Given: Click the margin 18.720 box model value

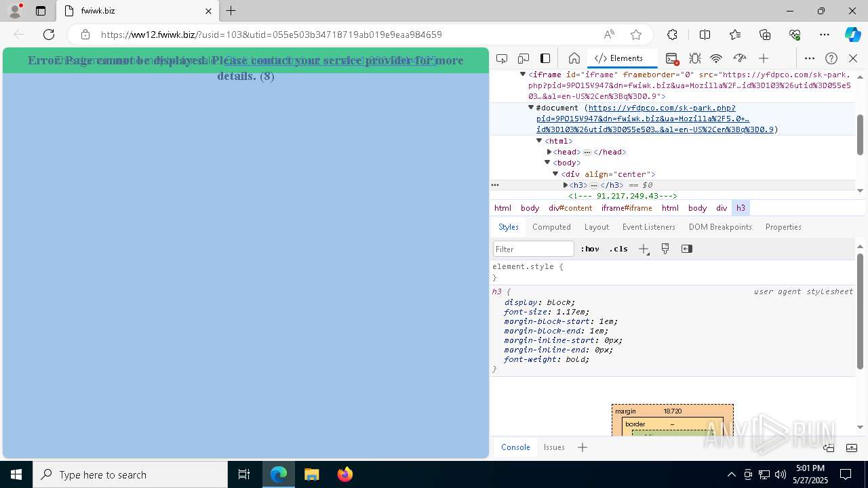Looking at the screenshot, I should [x=673, y=411].
